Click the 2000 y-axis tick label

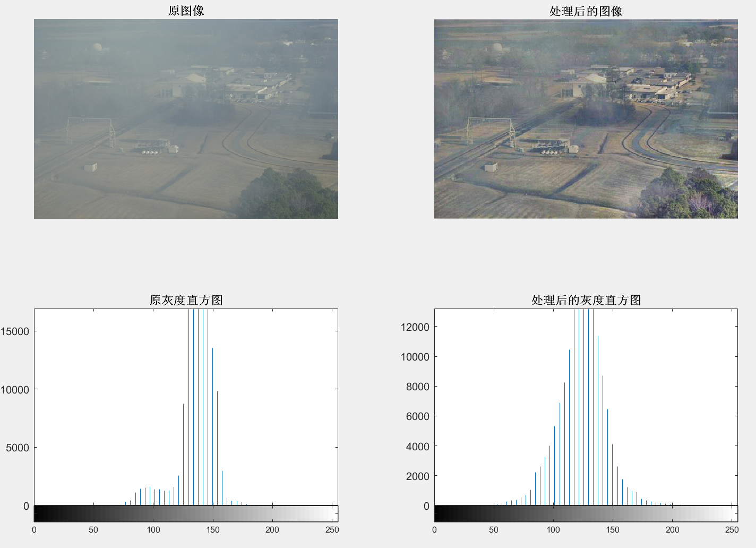click(418, 476)
